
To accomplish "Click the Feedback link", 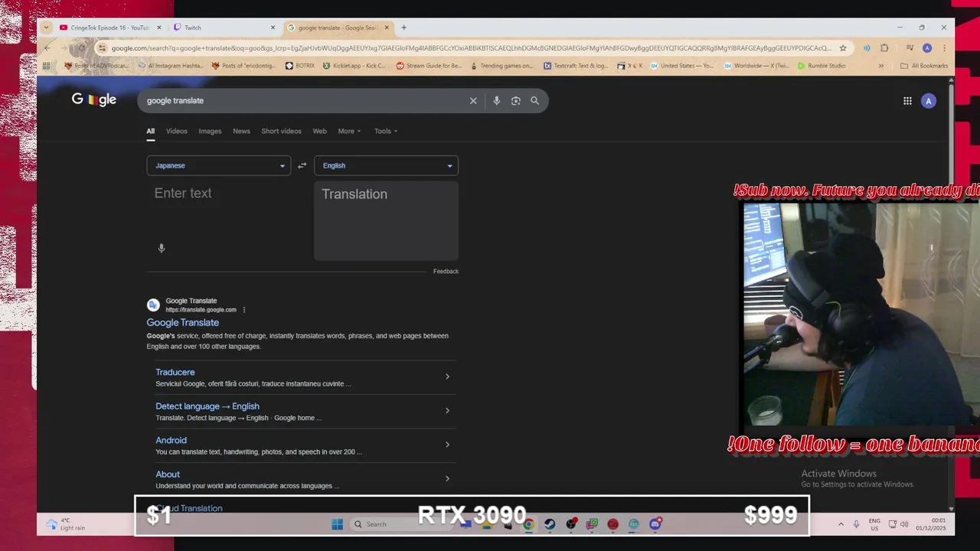I will click(446, 271).
